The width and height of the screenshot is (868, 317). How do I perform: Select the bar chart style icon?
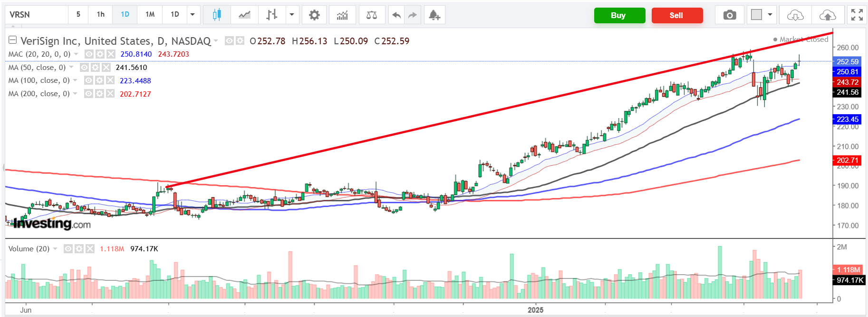(272, 15)
